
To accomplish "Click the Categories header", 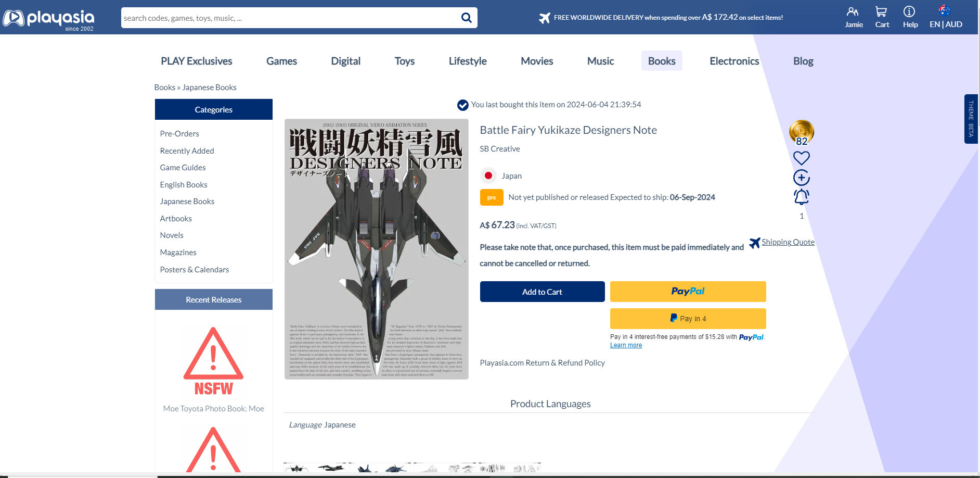I will [x=214, y=109].
